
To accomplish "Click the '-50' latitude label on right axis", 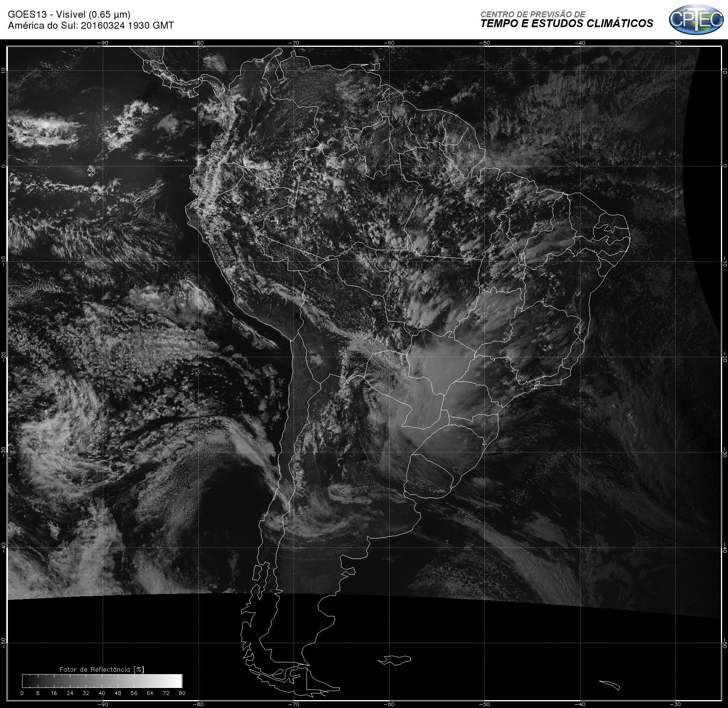I will click(x=724, y=643).
